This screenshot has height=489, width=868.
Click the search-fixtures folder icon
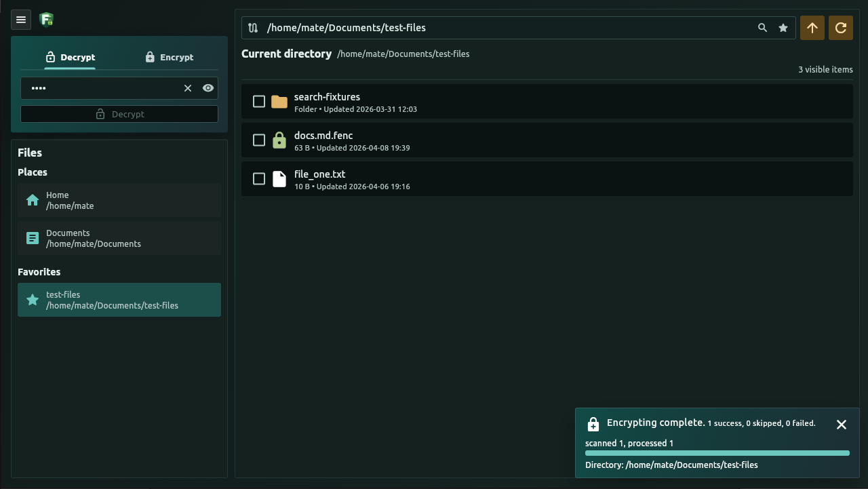[x=279, y=102]
